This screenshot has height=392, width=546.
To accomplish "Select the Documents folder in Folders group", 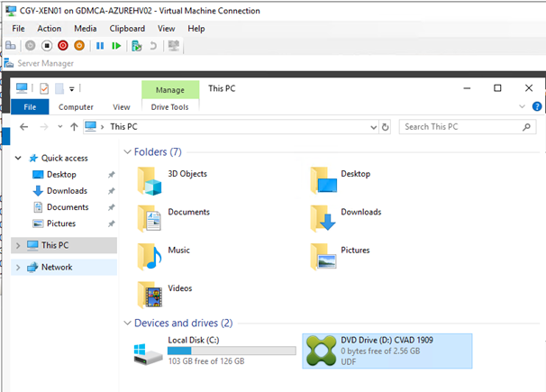I will pos(173,219).
